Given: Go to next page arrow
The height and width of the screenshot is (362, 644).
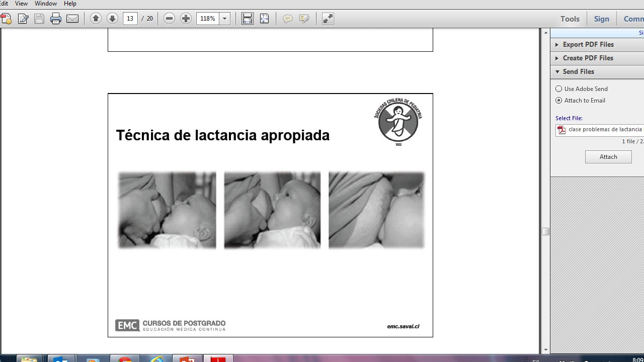Looking at the screenshot, I should click(x=112, y=19).
